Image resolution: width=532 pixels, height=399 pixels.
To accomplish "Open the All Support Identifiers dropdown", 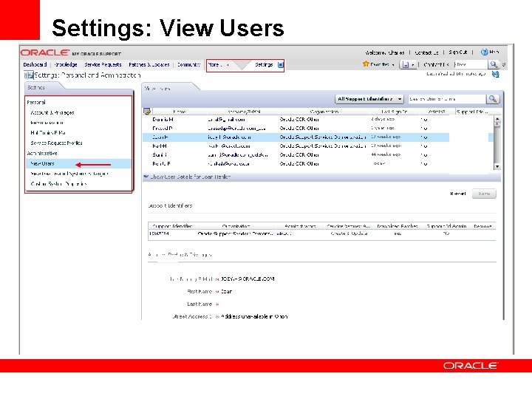I will pyautogui.click(x=369, y=99).
